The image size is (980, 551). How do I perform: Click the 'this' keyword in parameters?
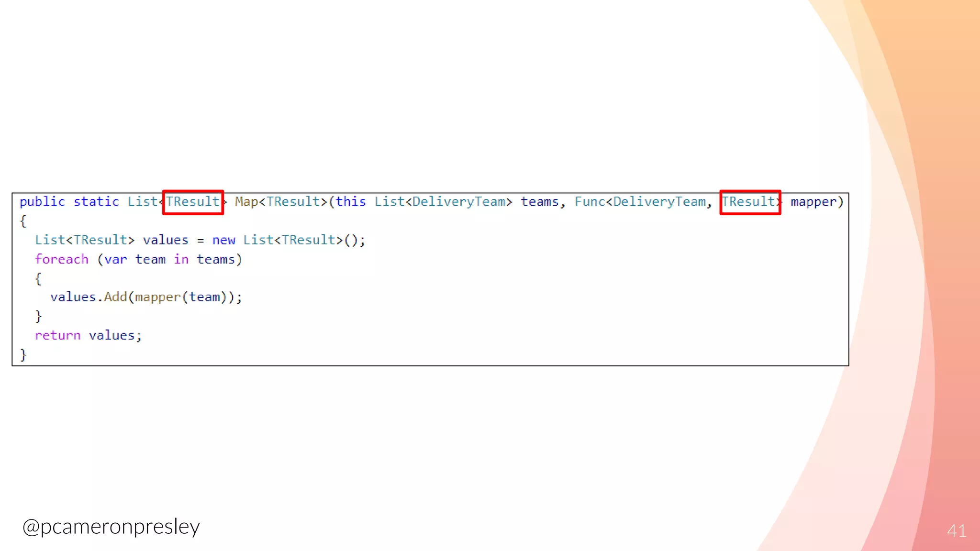pos(351,202)
